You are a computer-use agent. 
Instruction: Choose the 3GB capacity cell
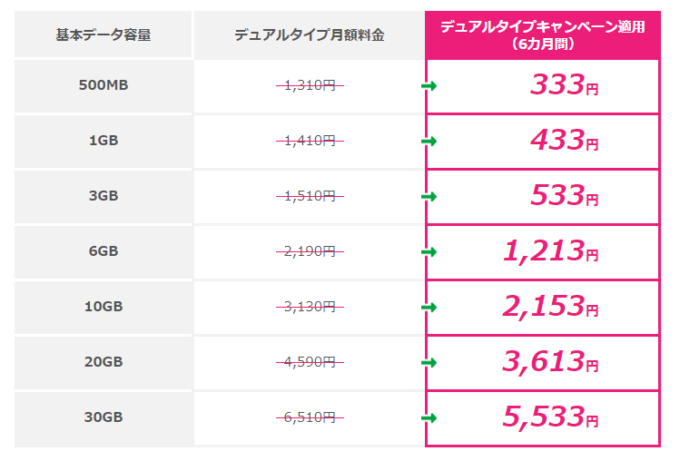[103, 197]
